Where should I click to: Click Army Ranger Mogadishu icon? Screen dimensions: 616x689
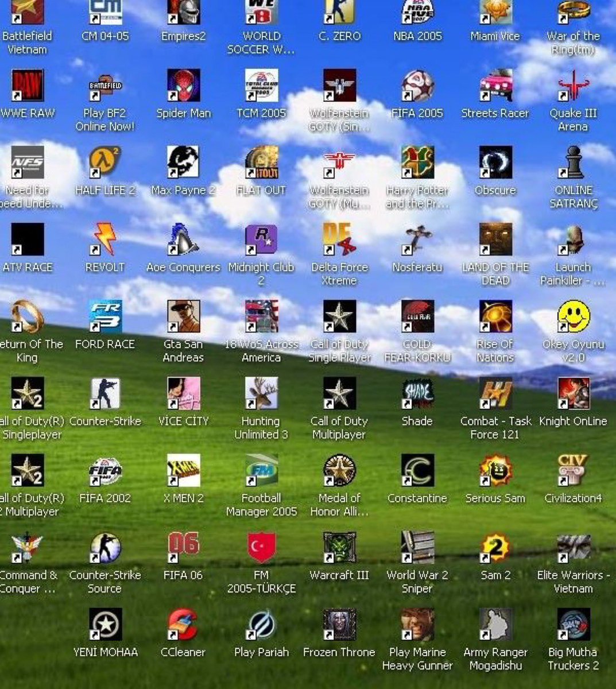point(495,624)
